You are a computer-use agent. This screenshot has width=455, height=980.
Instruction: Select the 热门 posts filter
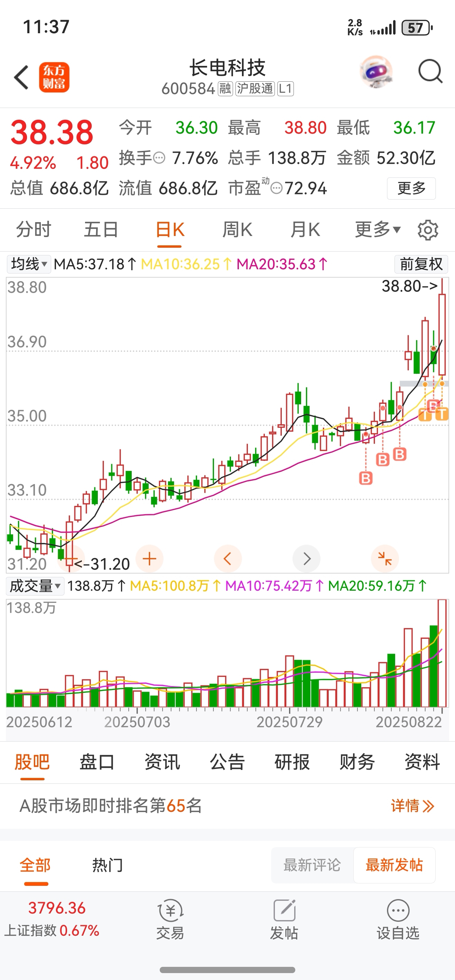click(108, 865)
